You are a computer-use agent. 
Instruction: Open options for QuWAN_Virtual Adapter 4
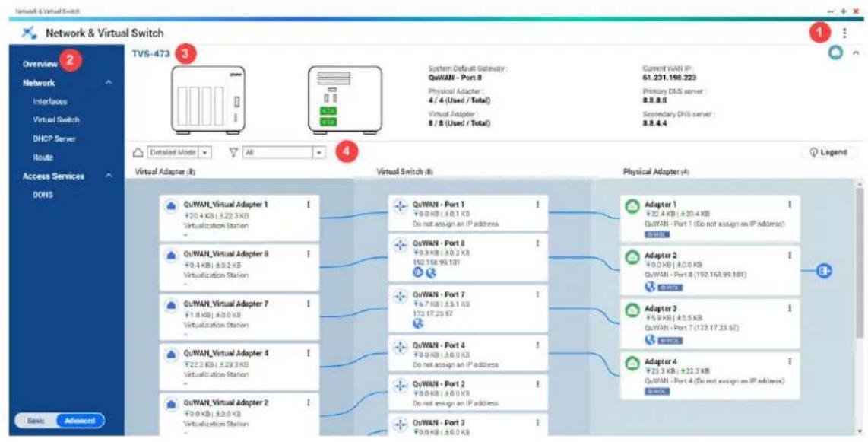click(x=308, y=353)
